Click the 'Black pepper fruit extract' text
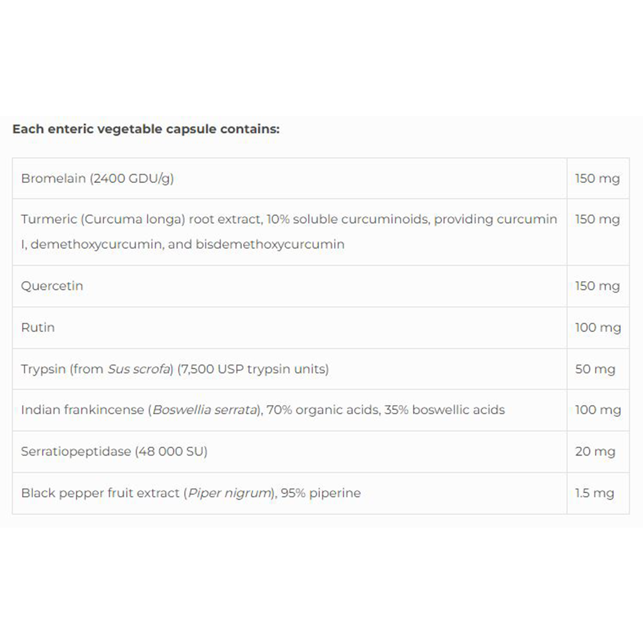This screenshot has width=644, height=644. click(x=100, y=493)
